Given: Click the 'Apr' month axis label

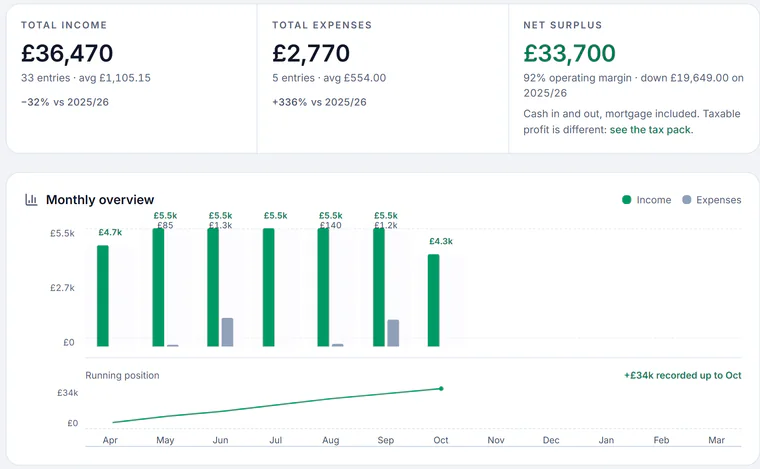Looking at the screenshot, I should (110, 440).
